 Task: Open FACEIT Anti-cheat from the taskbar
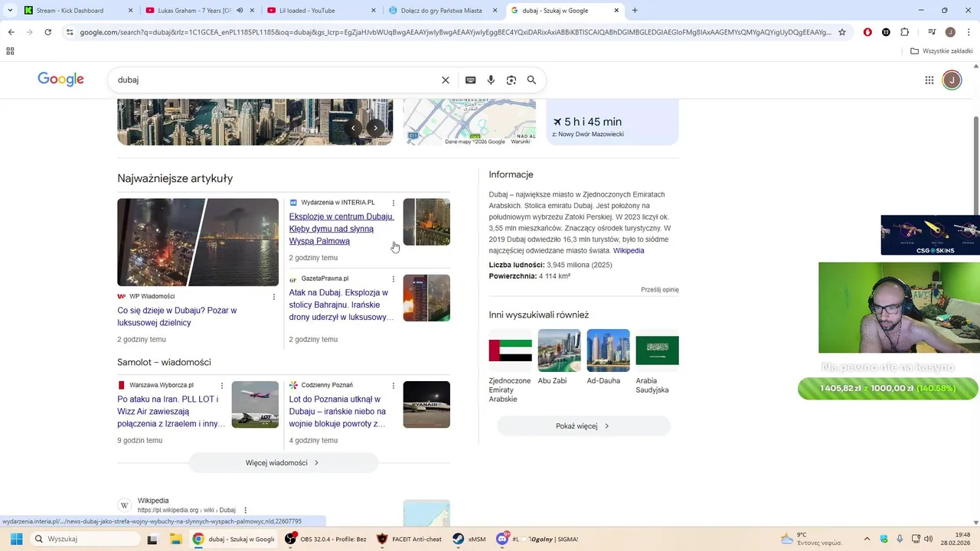point(409,539)
